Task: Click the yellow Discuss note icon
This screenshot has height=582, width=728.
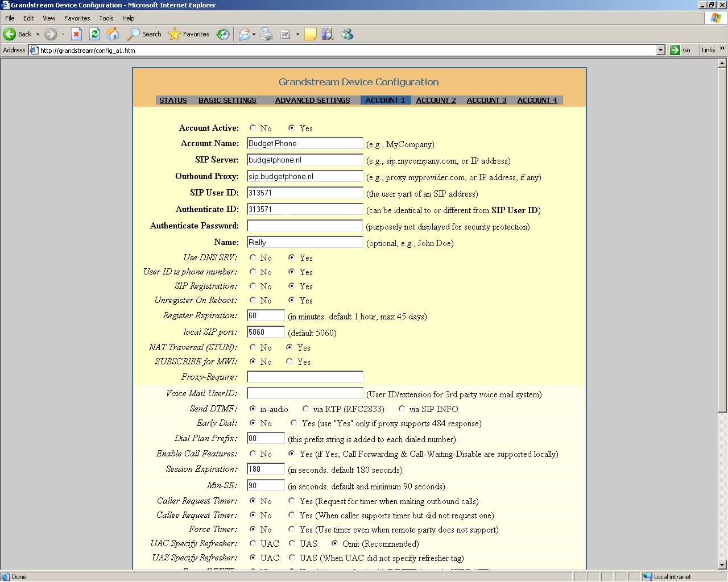Action: coord(310,34)
